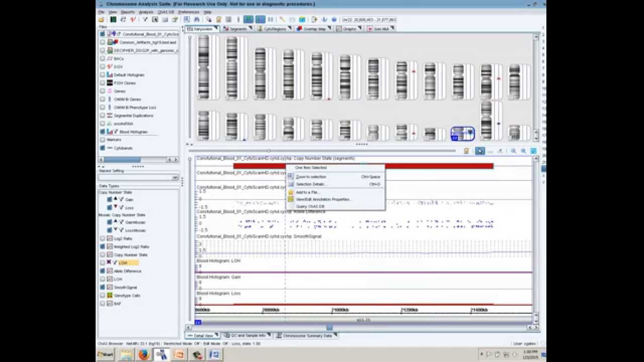Open Firefox from the taskbar
This screenshot has height=362, width=644.
click(144, 354)
